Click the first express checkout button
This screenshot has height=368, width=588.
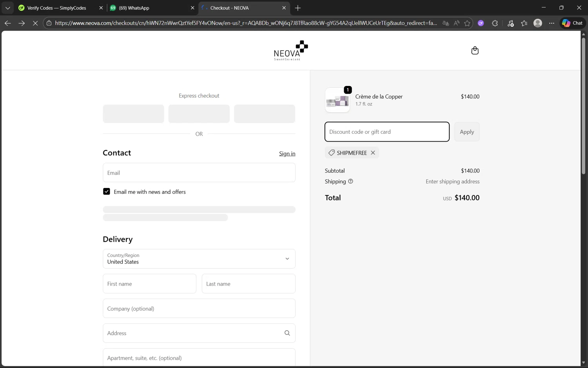(134, 114)
